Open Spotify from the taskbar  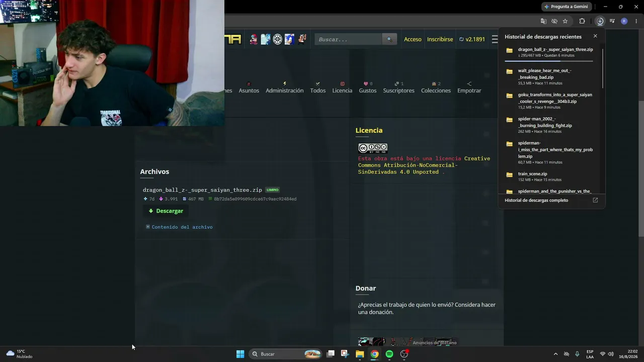pos(389,354)
